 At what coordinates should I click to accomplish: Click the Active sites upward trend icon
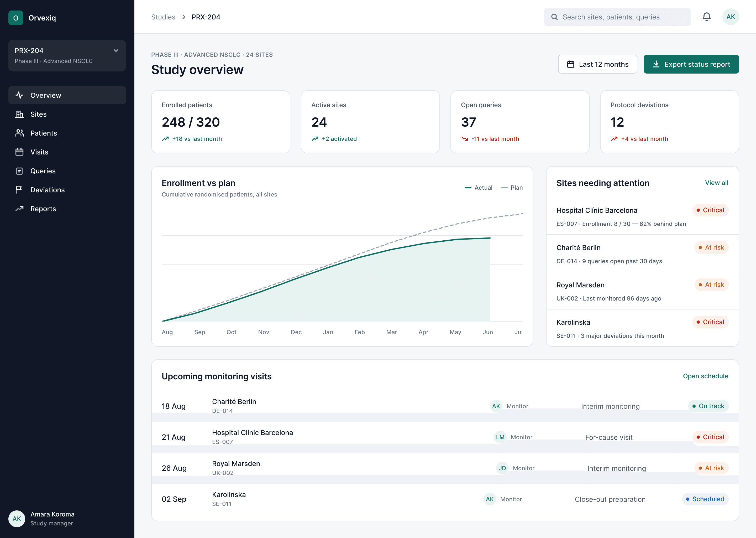[315, 139]
